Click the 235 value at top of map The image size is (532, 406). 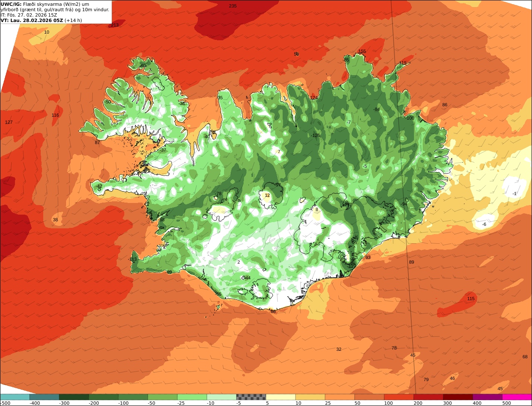233,6
